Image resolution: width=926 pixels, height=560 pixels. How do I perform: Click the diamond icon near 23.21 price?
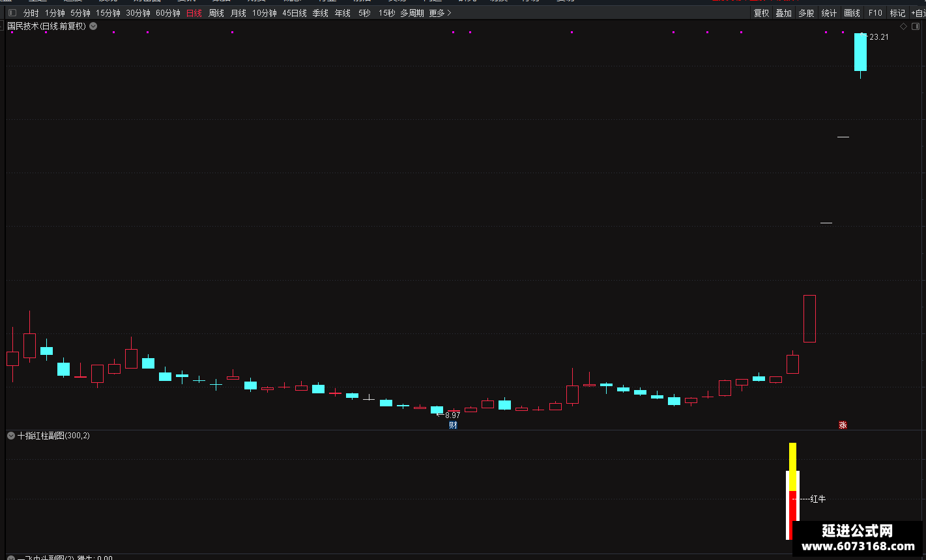(903, 26)
